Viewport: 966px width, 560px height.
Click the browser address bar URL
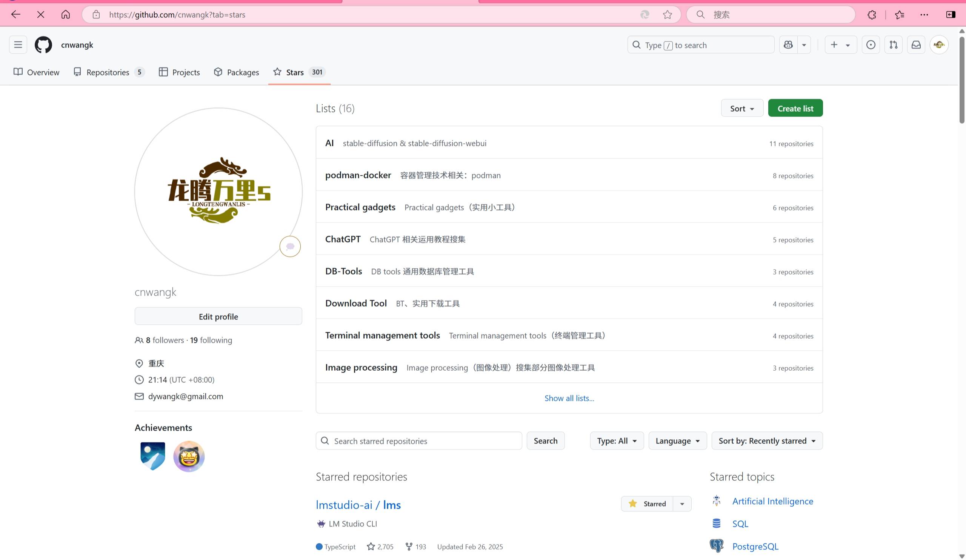pyautogui.click(x=177, y=15)
